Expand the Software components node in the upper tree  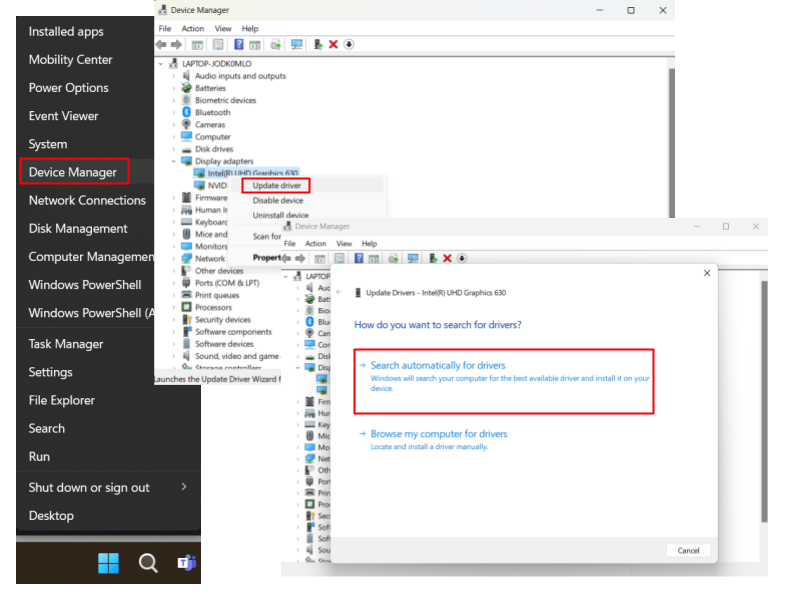coord(173,332)
